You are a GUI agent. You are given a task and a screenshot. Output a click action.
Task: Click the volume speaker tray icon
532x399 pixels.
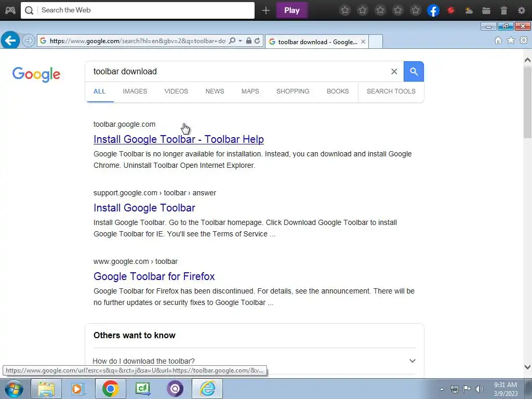click(x=480, y=389)
